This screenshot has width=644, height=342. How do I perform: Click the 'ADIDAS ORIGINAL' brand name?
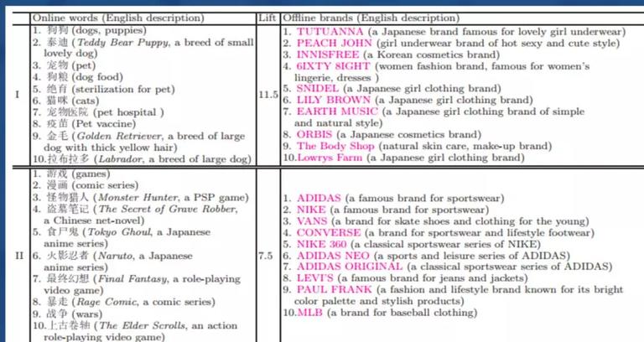(x=350, y=266)
